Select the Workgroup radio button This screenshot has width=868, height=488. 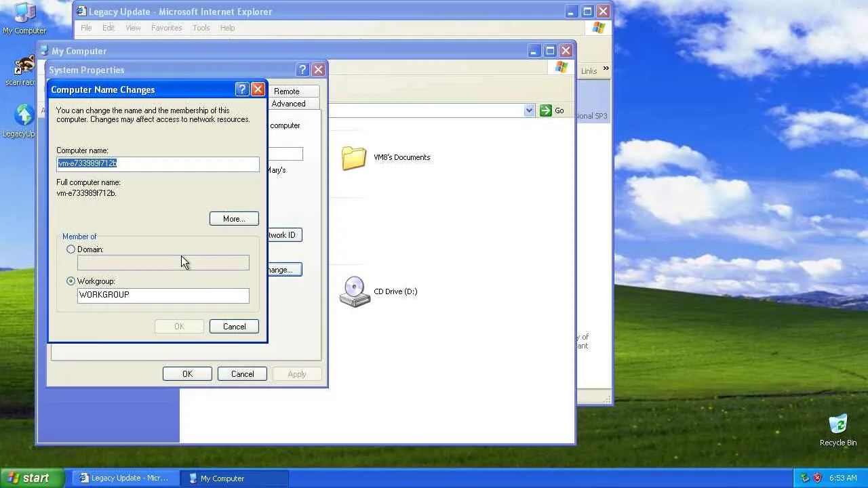click(71, 281)
